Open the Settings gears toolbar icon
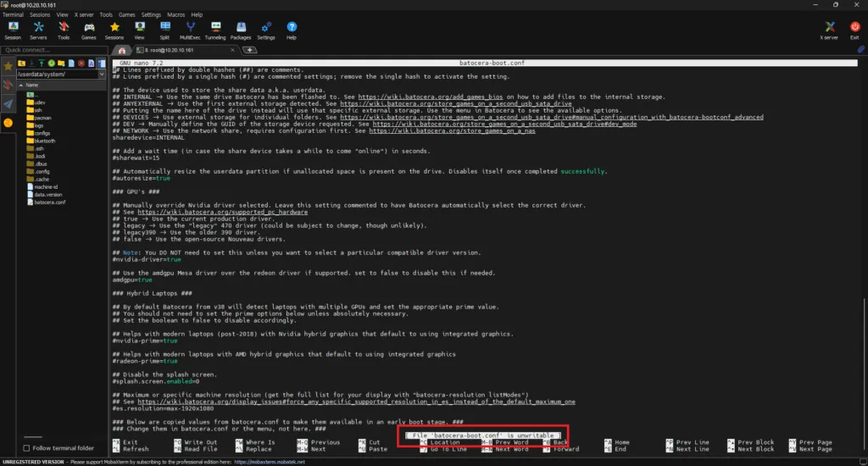 coord(266,31)
